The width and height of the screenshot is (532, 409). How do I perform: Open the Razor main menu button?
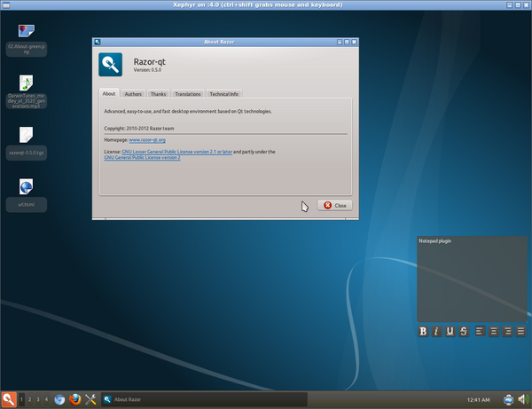pyautogui.click(x=8, y=399)
